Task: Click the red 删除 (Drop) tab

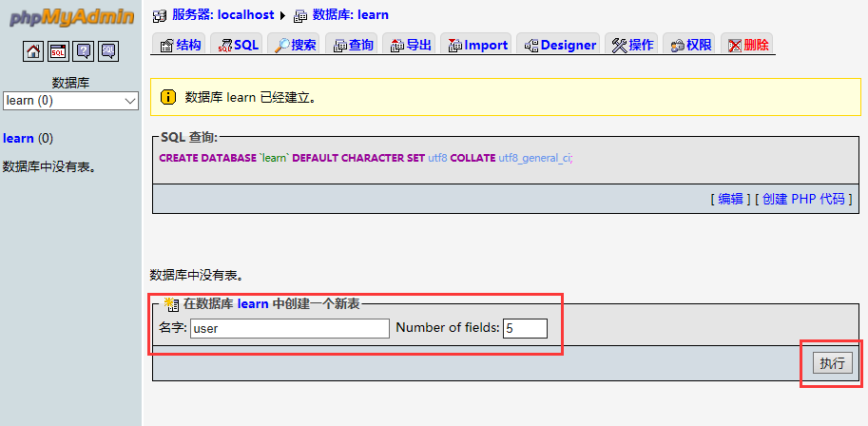Action: pyautogui.click(x=747, y=45)
